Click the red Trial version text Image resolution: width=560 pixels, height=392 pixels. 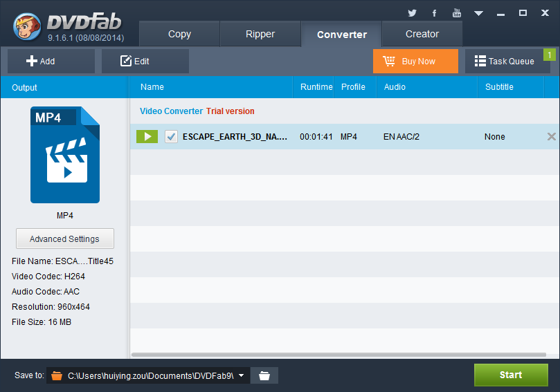click(x=230, y=111)
